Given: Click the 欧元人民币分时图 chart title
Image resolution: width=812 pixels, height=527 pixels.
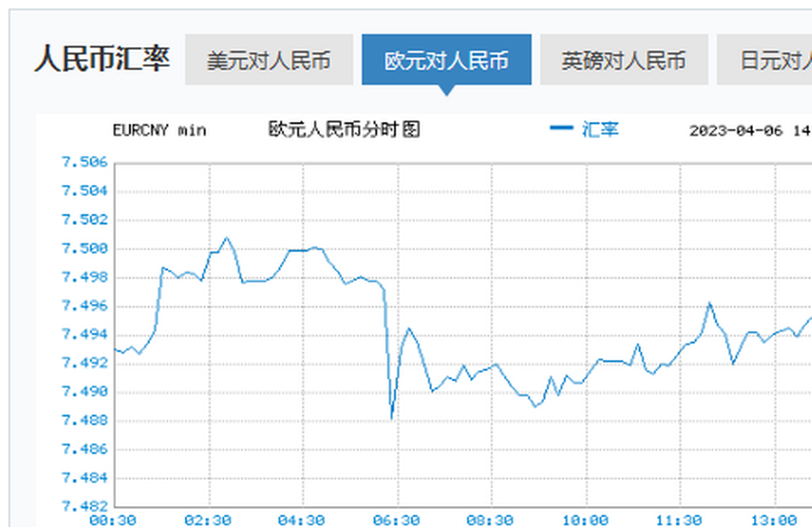Looking at the screenshot, I should point(344,130).
